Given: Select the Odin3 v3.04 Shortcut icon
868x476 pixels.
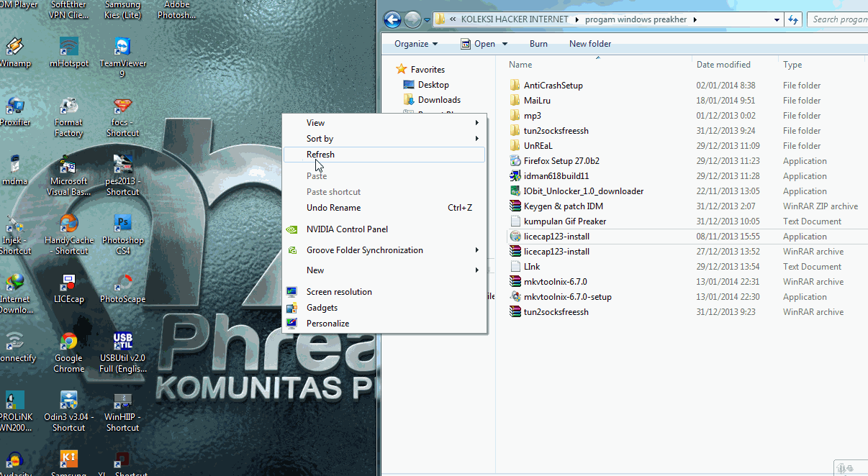Looking at the screenshot, I should tap(69, 411).
